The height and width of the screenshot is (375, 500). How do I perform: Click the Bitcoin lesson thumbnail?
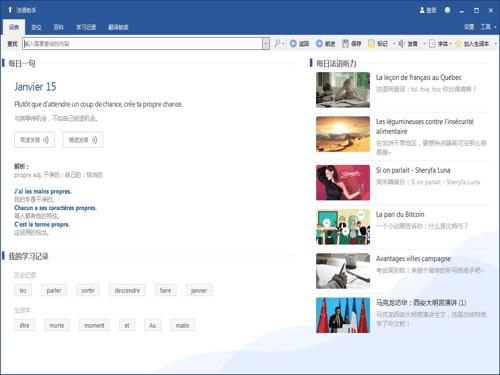click(343, 227)
